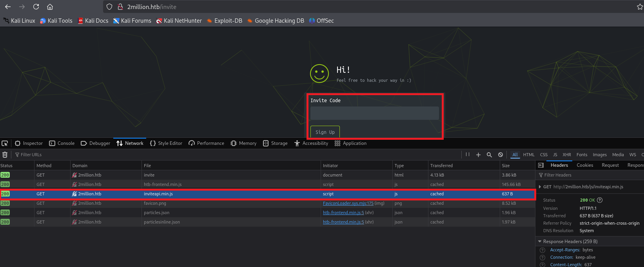Click the element picker icon in DevTools
The height and width of the screenshot is (267, 644).
5,143
